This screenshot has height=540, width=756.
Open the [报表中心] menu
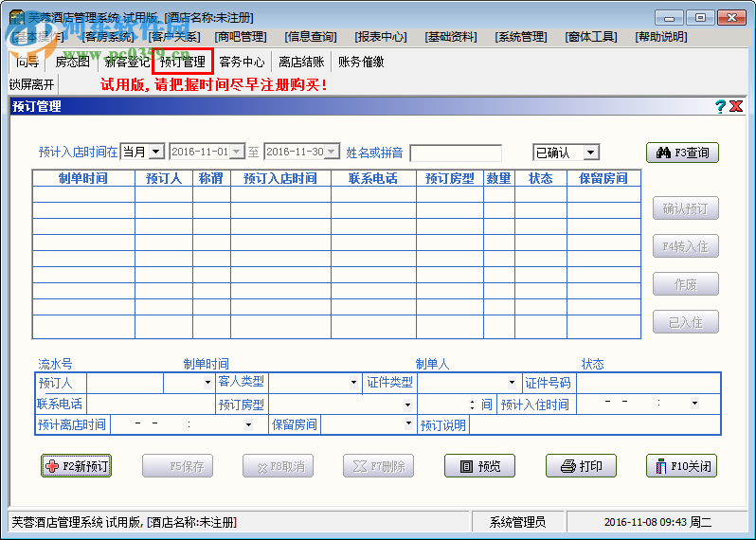[381, 37]
